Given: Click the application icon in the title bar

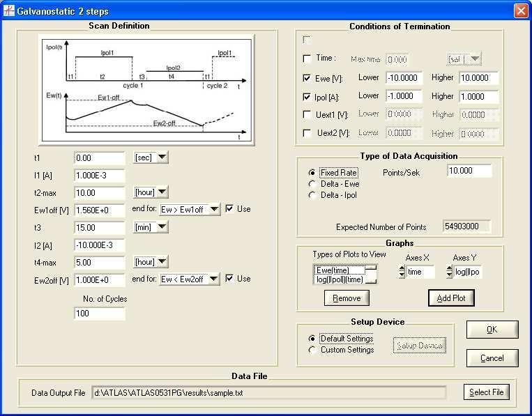Looking at the screenshot, I should (x=9, y=10).
